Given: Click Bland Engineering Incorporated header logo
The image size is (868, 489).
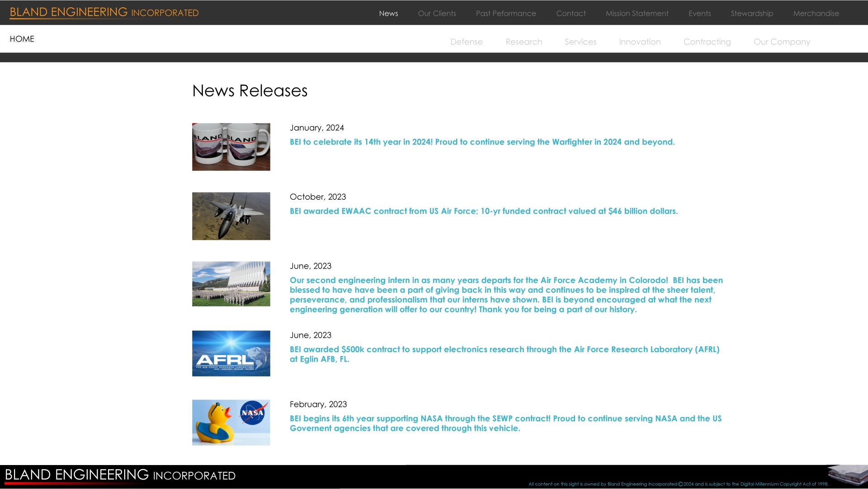Looking at the screenshot, I should pos(104,13).
